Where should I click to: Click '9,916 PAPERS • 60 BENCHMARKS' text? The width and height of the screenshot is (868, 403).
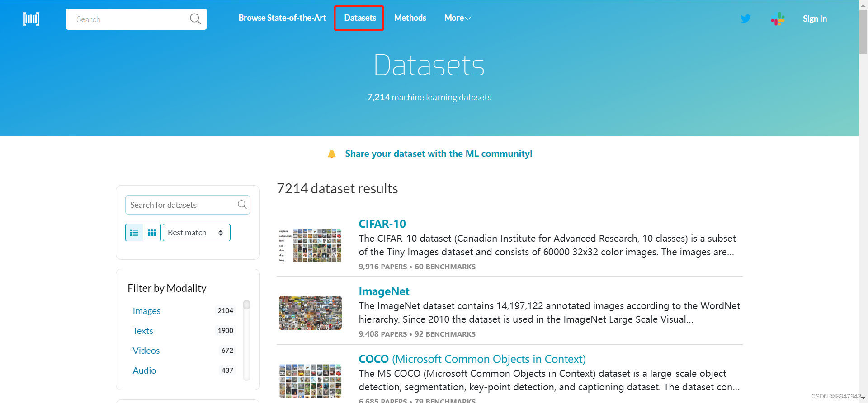[417, 267]
